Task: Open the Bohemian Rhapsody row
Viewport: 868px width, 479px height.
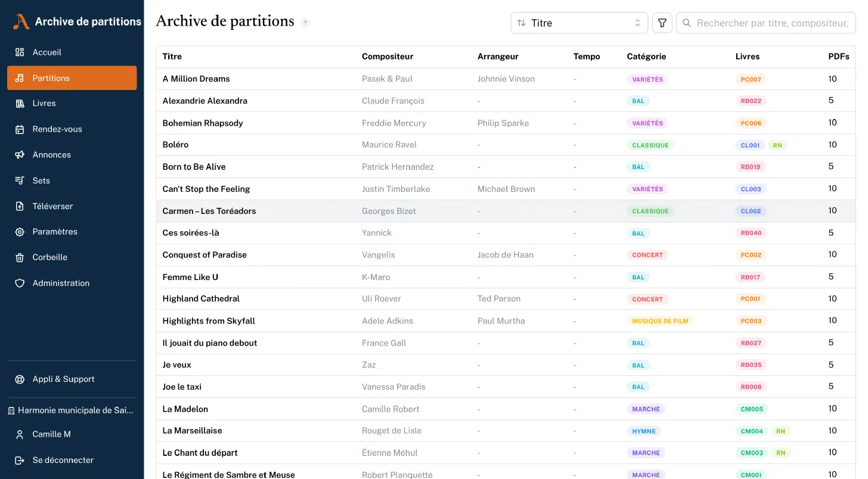Action: pos(506,123)
